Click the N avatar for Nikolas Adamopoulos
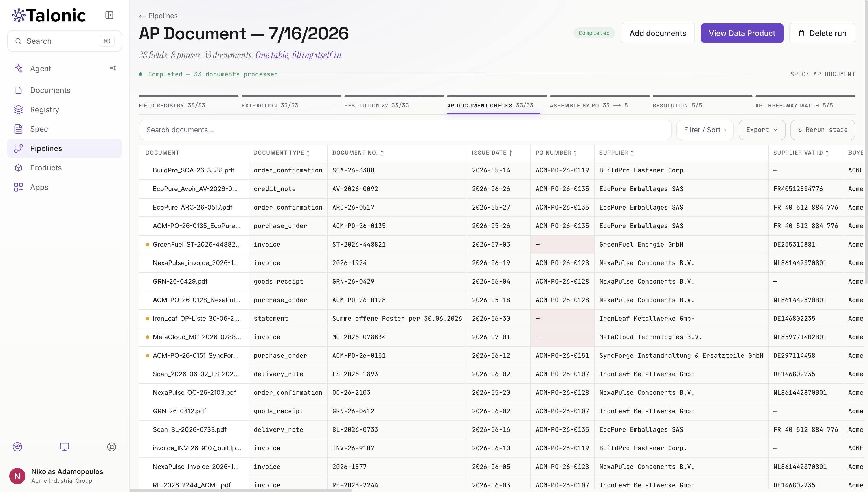The image size is (868, 492). 17,476
